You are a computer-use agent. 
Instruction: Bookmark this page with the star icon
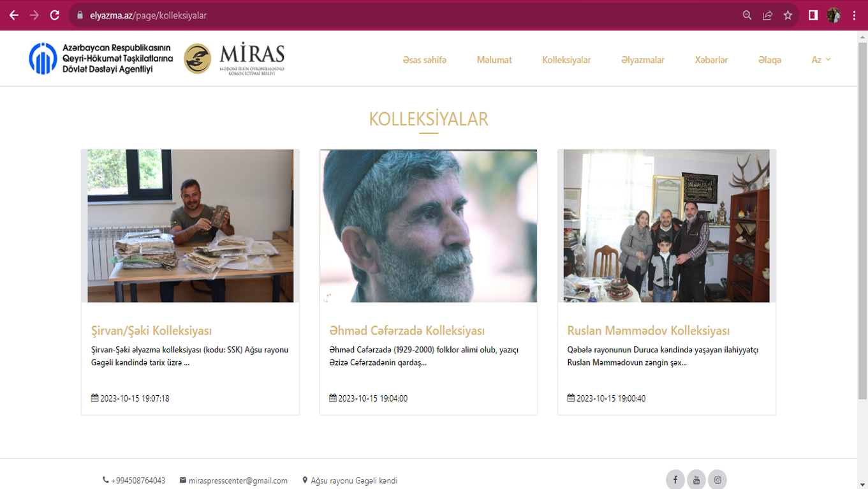click(x=788, y=15)
